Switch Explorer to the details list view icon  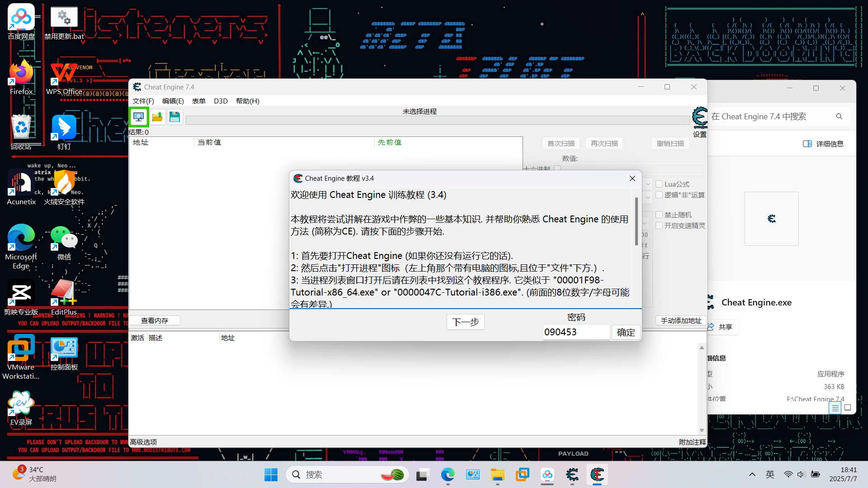[x=835, y=408]
